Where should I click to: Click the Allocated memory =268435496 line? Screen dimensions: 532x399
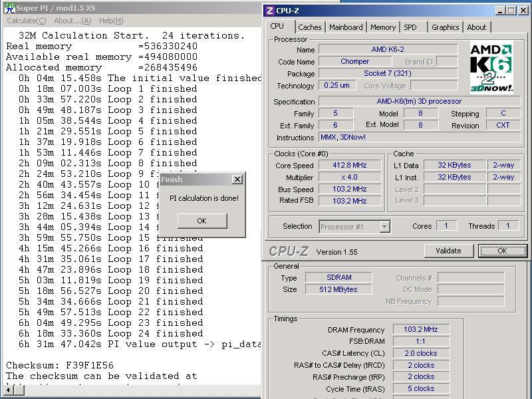click(102, 68)
